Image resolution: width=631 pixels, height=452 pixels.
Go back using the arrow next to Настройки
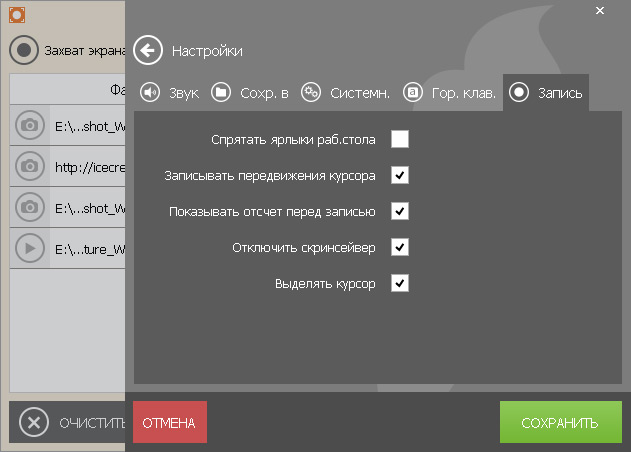pyautogui.click(x=148, y=50)
